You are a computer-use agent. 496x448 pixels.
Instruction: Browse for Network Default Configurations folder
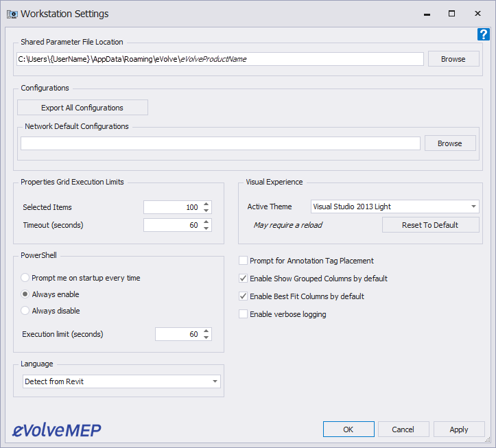click(450, 143)
